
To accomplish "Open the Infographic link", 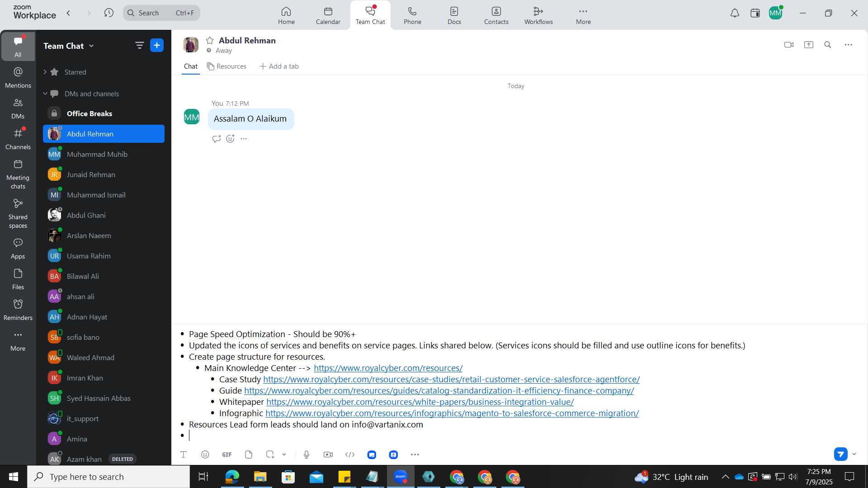I will click(452, 413).
